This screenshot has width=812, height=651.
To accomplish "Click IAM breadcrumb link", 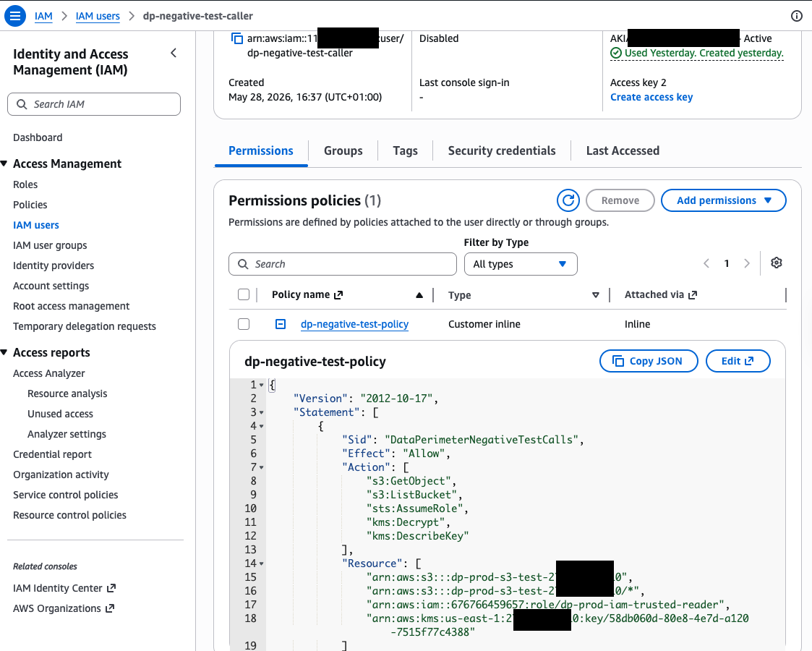I will 43,16.
